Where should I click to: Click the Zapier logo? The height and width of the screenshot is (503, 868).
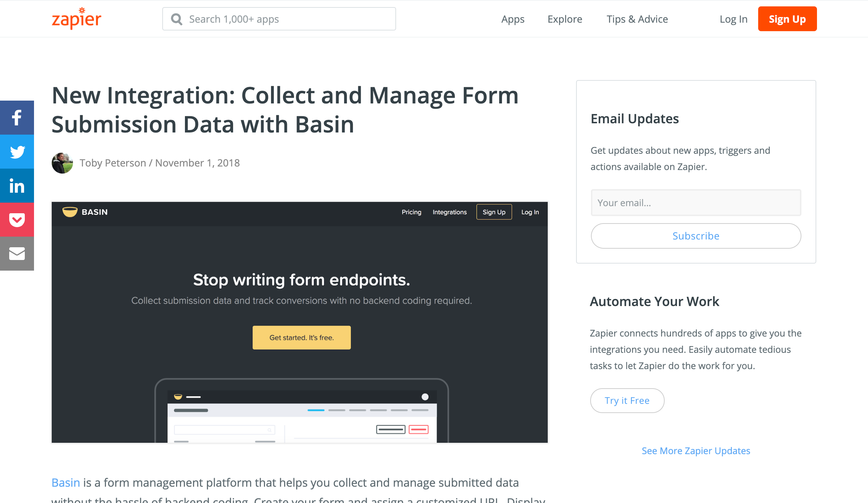coord(77,18)
